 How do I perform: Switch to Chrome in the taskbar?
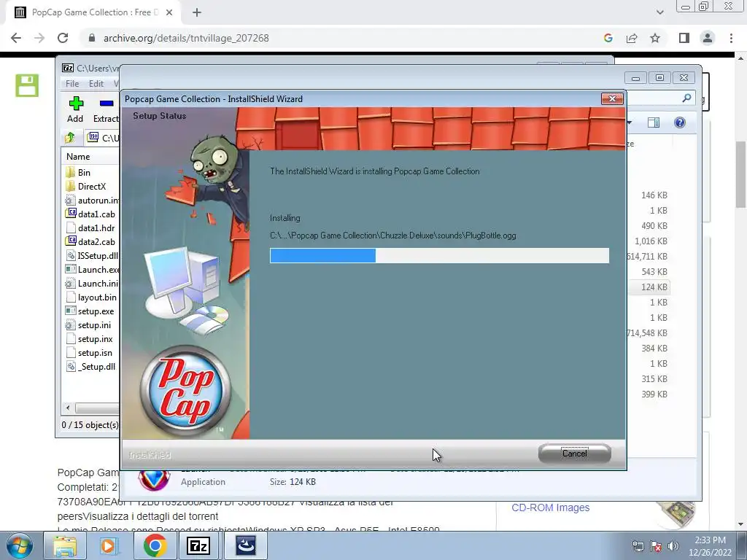[154, 545]
